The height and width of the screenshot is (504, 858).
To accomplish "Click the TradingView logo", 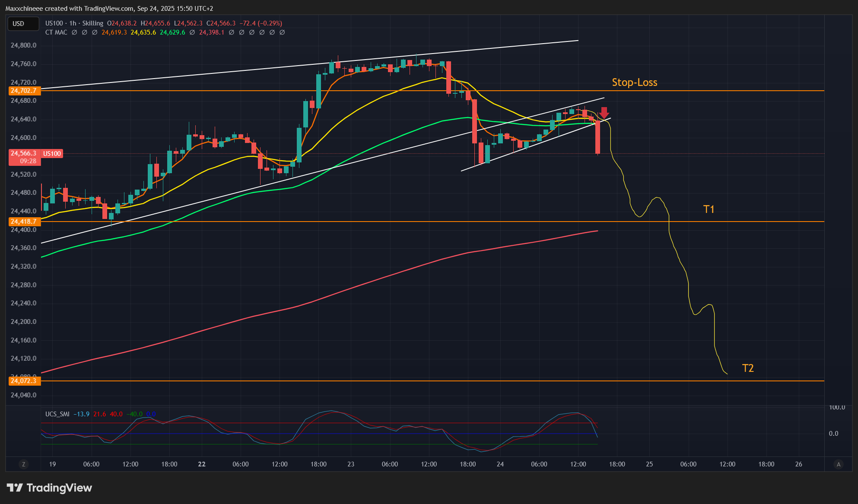I will 50,488.
